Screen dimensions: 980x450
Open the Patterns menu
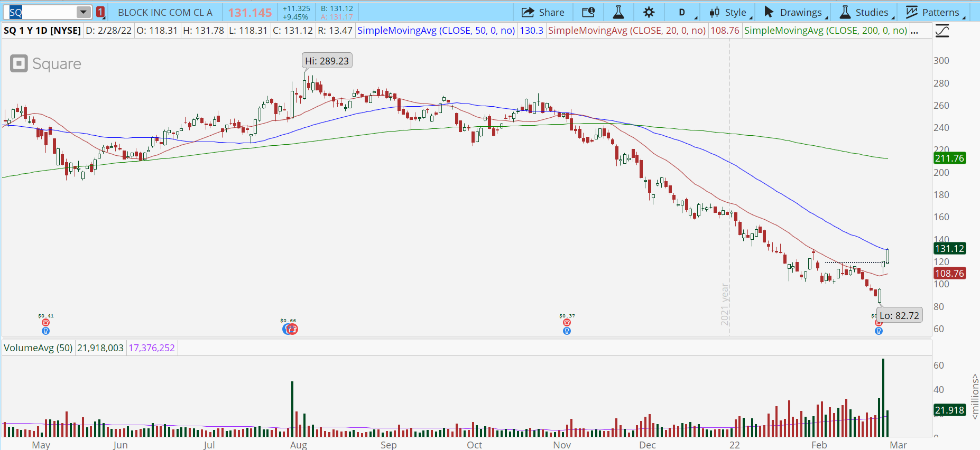tap(935, 12)
